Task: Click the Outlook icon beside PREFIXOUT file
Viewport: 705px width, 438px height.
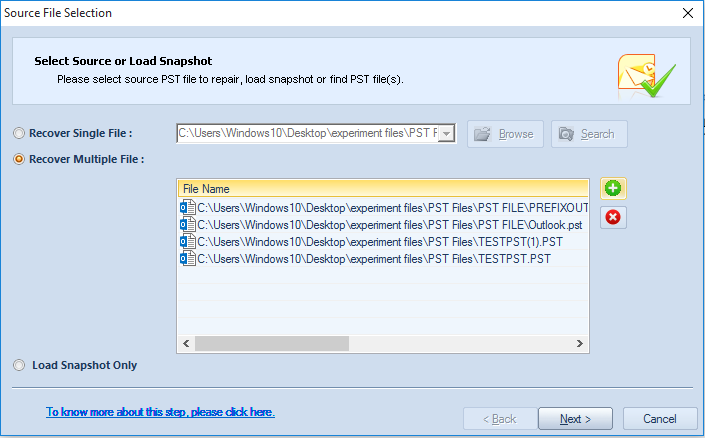Action: (187, 208)
